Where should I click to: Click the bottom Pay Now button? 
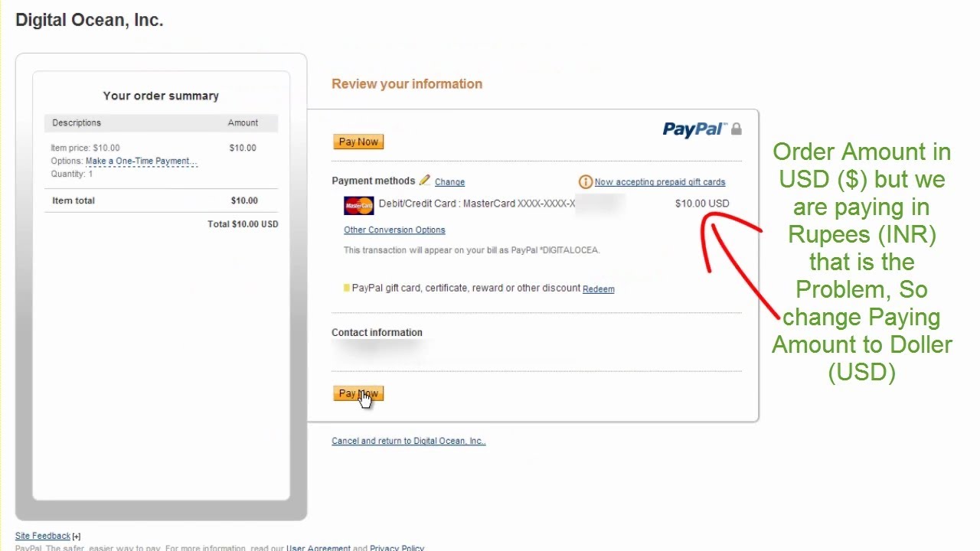coord(358,393)
